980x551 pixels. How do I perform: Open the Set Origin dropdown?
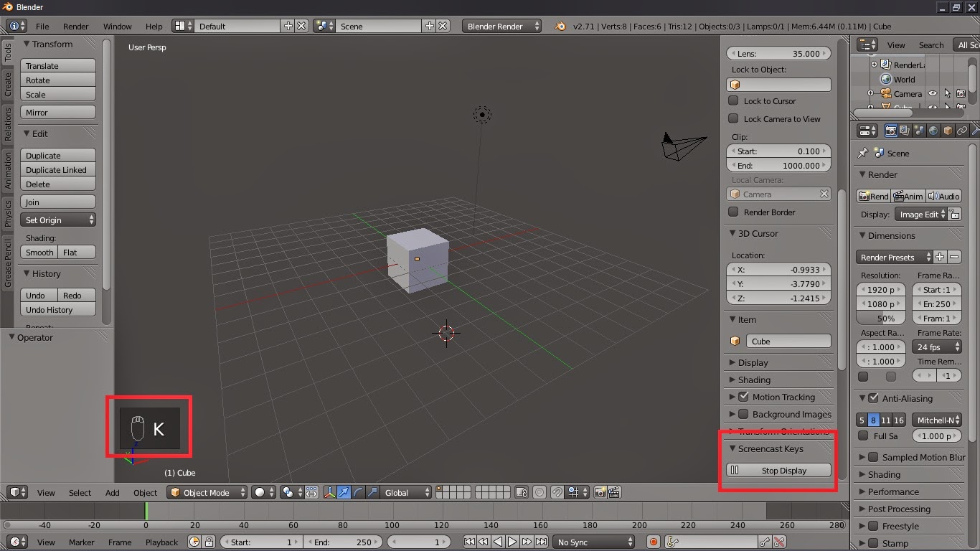click(x=58, y=220)
